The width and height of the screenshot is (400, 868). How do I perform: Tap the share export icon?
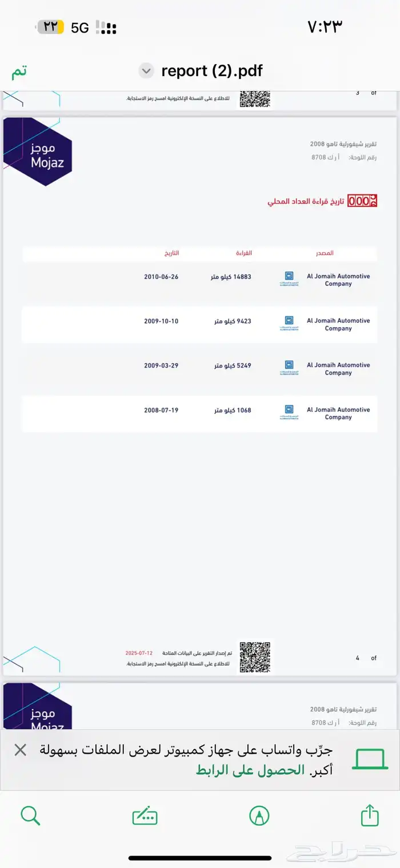tap(370, 815)
